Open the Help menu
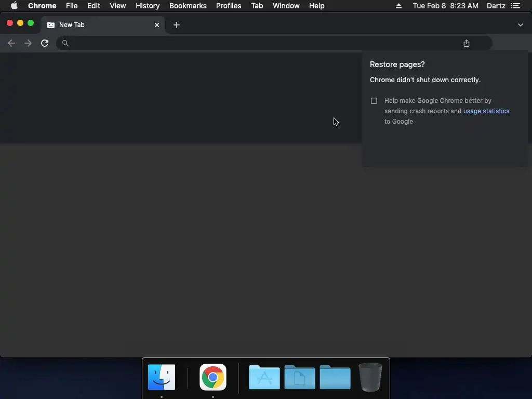The height and width of the screenshot is (399, 532). [316, 6]
